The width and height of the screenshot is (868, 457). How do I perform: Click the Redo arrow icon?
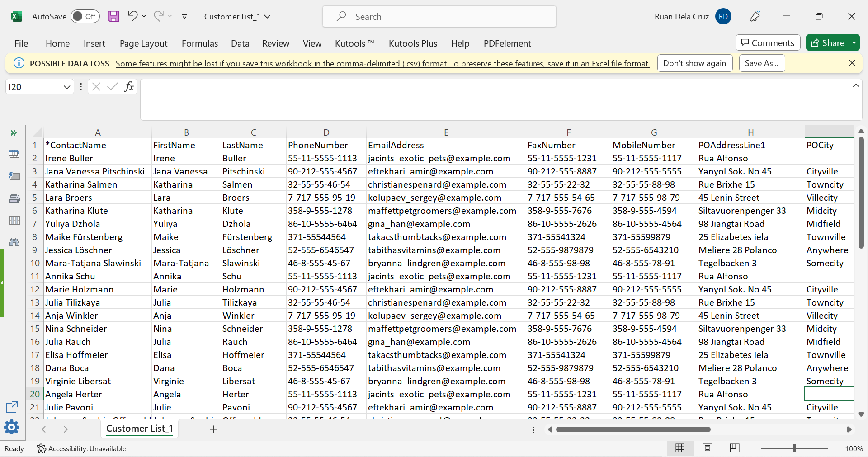(x=159, y=16)
